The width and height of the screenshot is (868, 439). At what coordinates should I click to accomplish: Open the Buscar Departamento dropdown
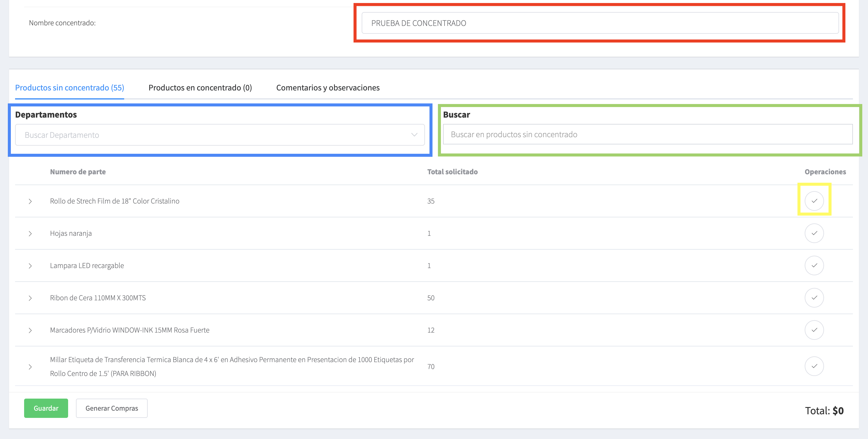tap(220, 135)
